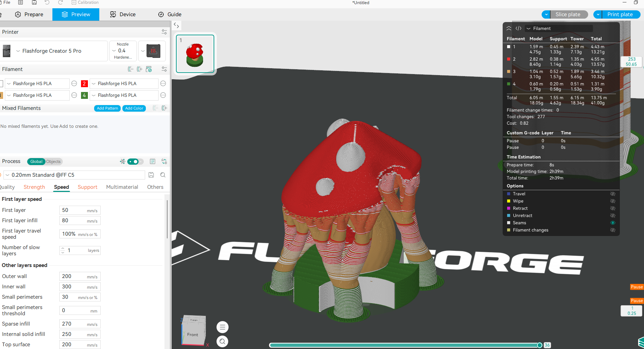Click the green filament 4 color swatch

(84, 95)
